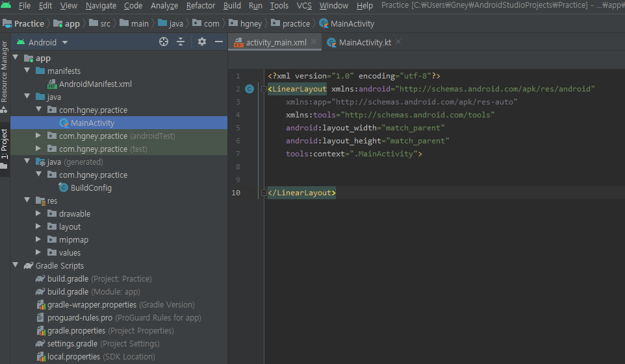625x364 pixels.
Task: Select gradle-wrapper.properties file
Action: (x=121, y=305)
